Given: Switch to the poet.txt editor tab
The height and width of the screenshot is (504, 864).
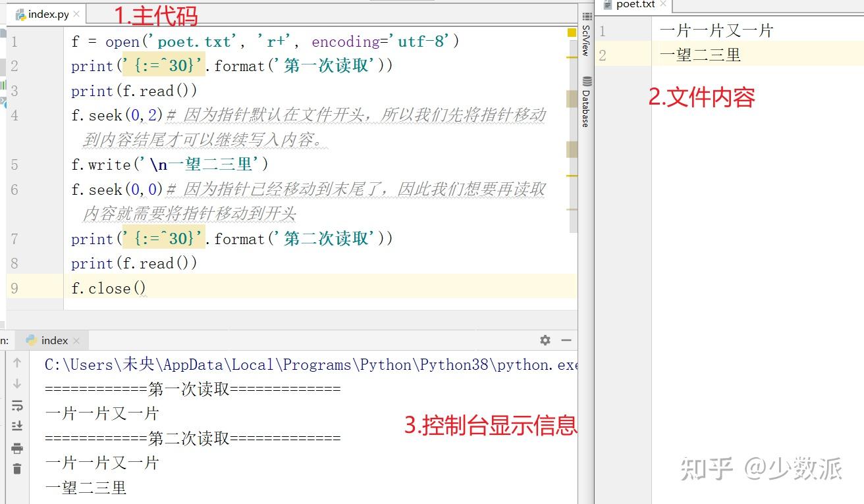Looking at the screenshot, I should coord(635,5).
